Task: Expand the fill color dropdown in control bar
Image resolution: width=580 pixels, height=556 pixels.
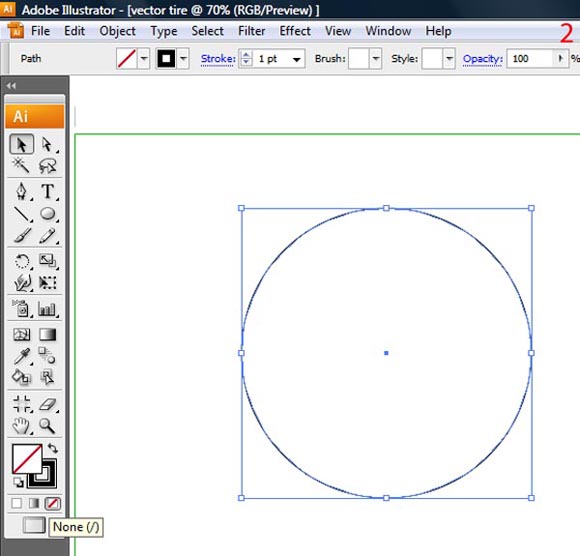Action: (x=144, y=58)
